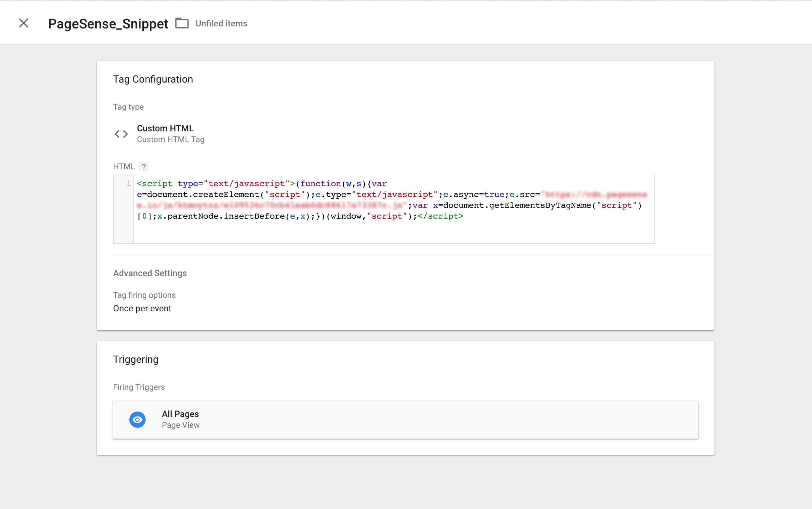Viewport: 812px width, 509px height.
Task: Click the Custom HTML Tag subtitle text
Action: (170, 139)
